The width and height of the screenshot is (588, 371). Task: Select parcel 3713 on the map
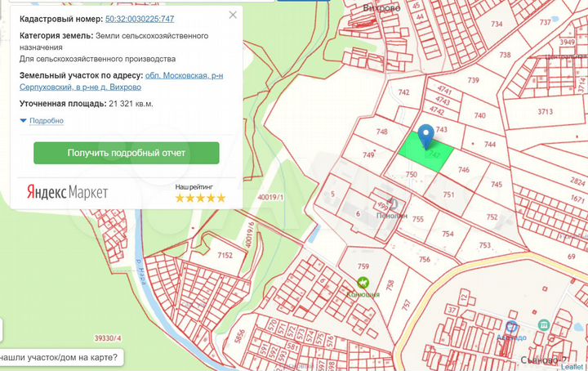coord(546,112)
